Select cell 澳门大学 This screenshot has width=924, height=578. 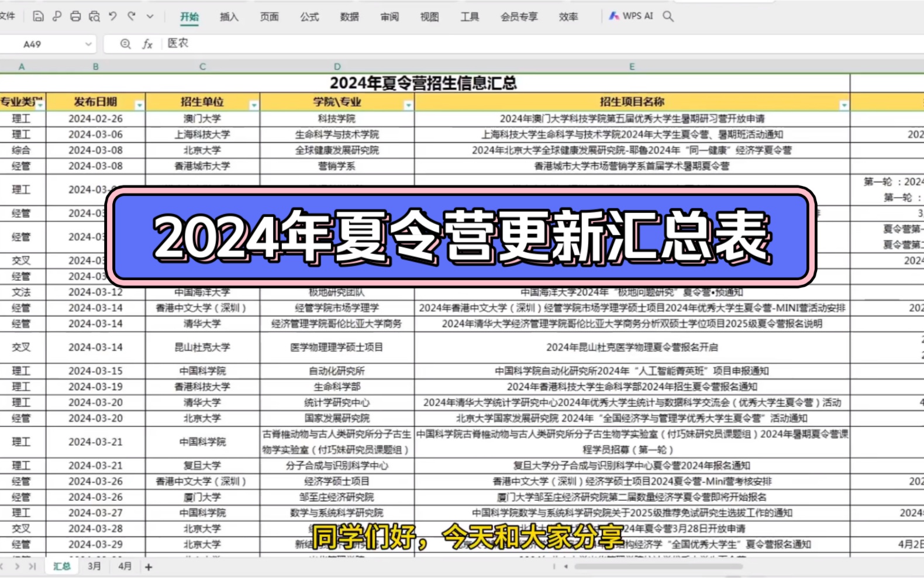[x=202, y=119]
